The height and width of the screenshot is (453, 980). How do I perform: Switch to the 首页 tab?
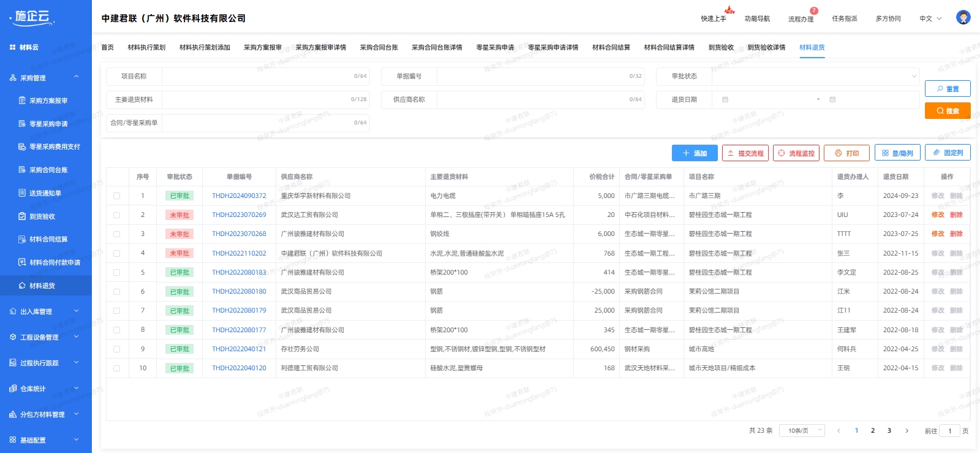pos(107,47)
